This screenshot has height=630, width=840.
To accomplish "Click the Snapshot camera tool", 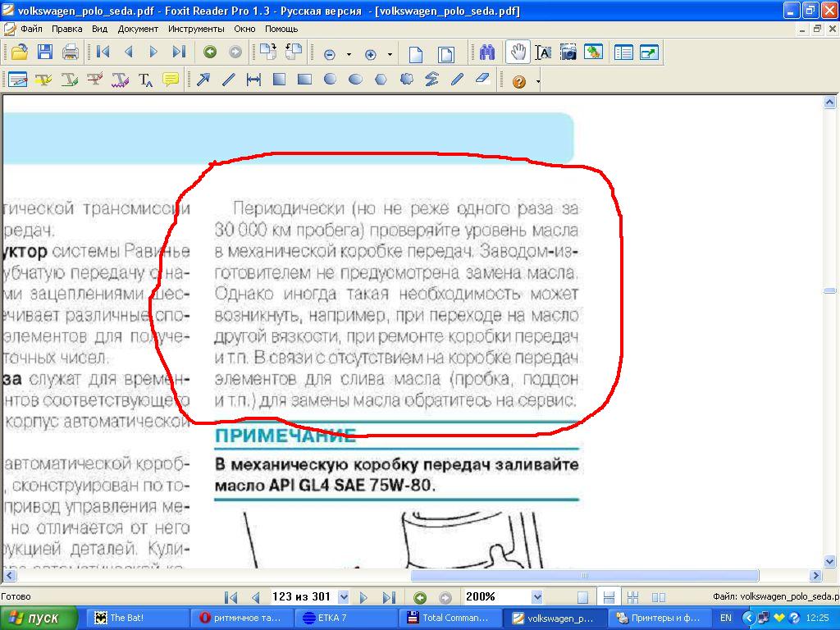I will point(568,52).
